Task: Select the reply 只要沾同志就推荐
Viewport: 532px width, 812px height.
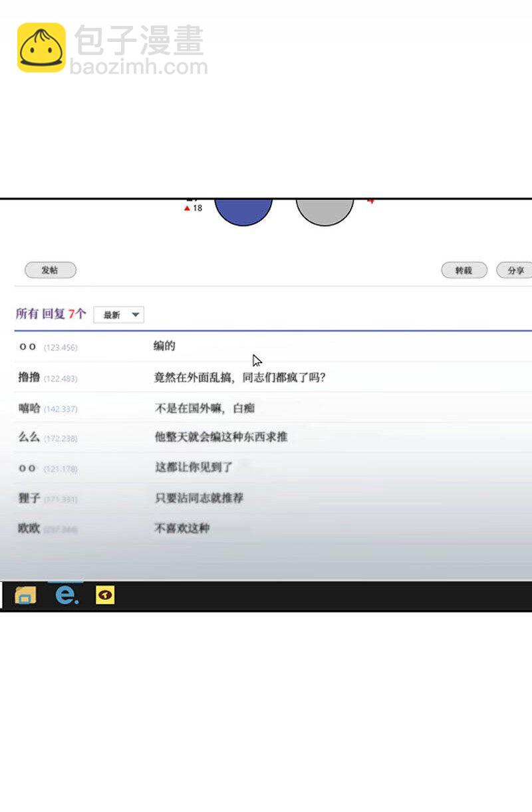Action: click(199, 498)
